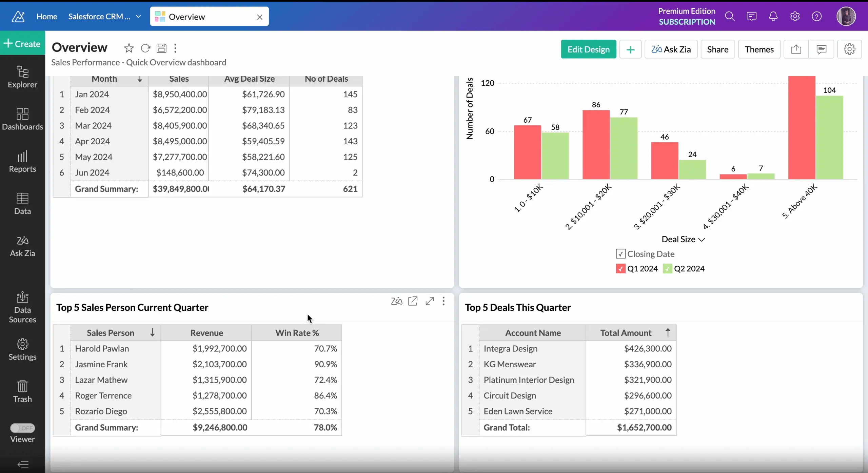
Task: Go to the Home tab
Action: 47,17
